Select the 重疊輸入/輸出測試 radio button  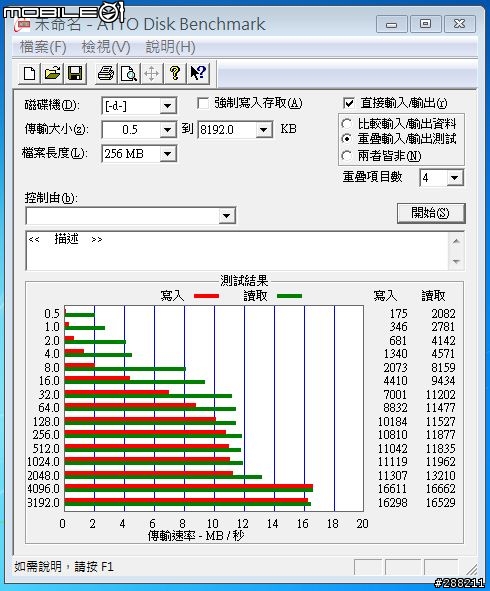click(x=346, y=139)
